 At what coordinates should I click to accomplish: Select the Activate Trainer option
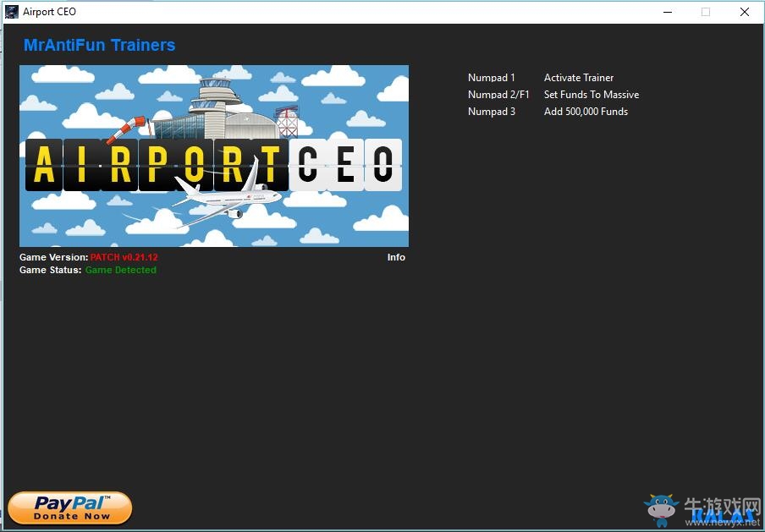click(579, 78)
